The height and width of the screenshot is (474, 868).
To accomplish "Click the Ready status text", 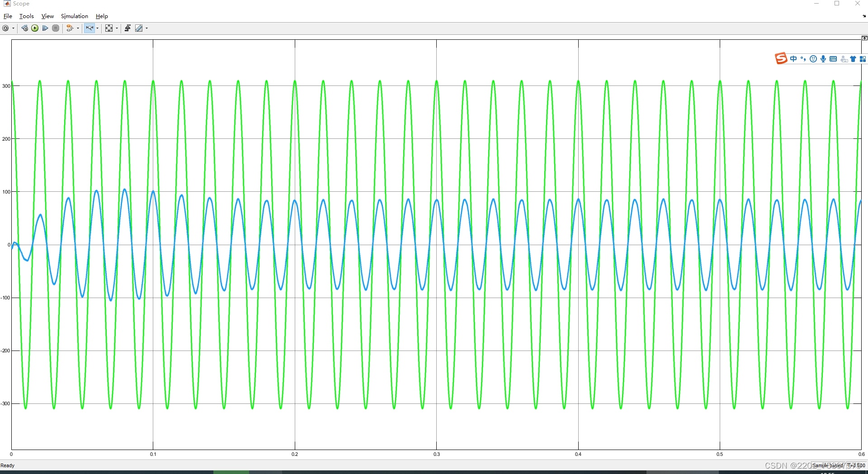I will [8, 465].
